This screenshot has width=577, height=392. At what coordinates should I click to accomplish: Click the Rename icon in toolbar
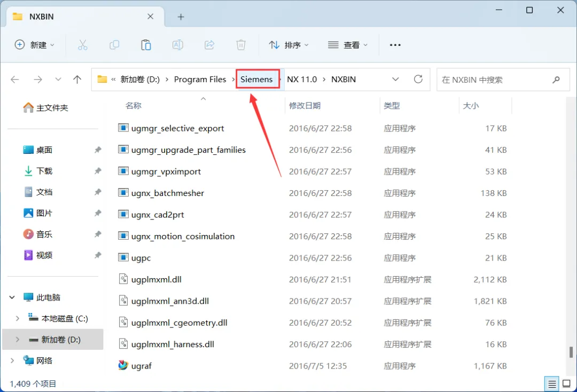(178, 45)
